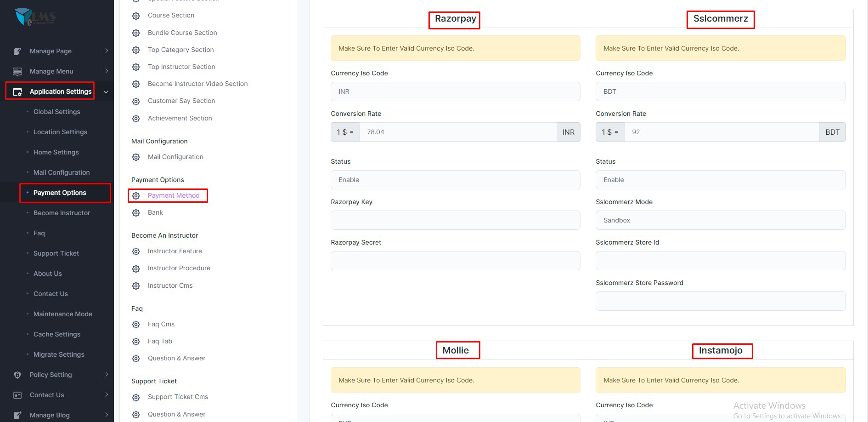Viewport: 868px width, 422px height.
Task: Click gear icon beside Bank
Action: coord(136,213)
